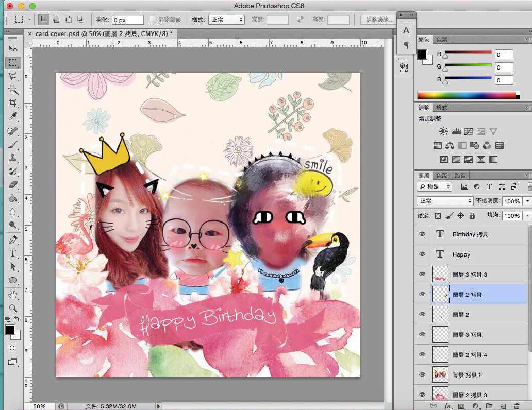
Task: Switch to the Hand tool
Action: [x=13, y=295]
